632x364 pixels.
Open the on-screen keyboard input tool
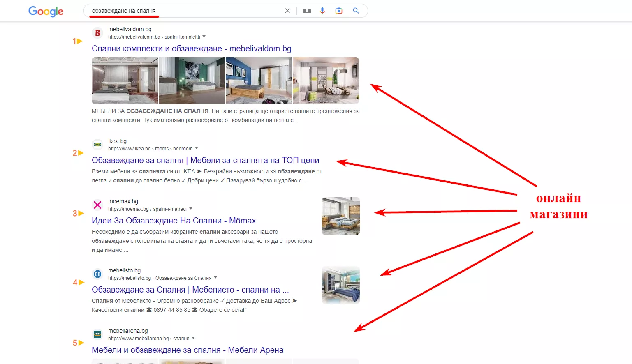click(307, 11)
